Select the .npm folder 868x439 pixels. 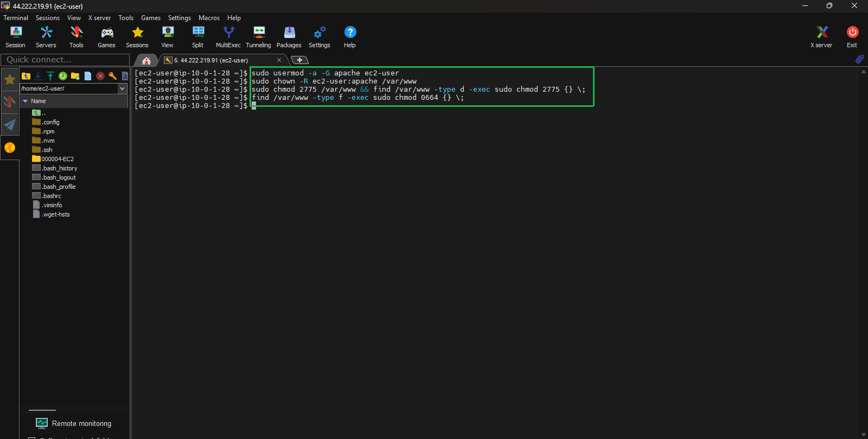tap(43, 131)
